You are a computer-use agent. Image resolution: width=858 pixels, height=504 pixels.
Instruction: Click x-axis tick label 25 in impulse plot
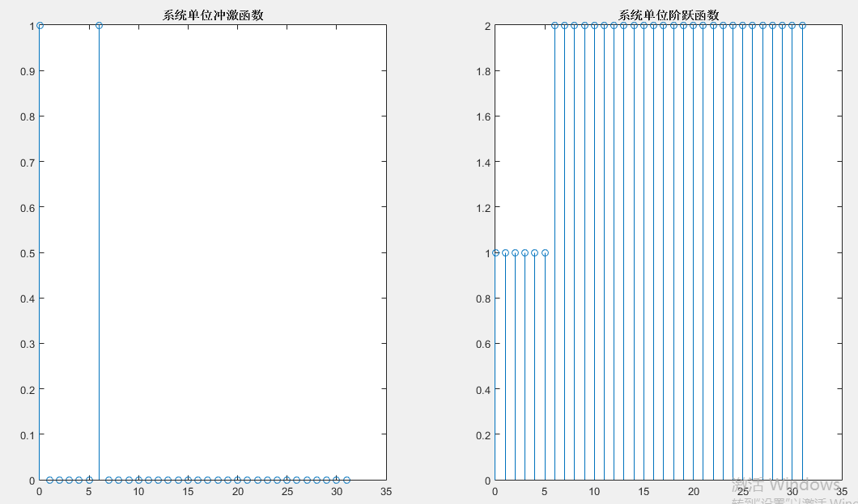tap(287, 492)
